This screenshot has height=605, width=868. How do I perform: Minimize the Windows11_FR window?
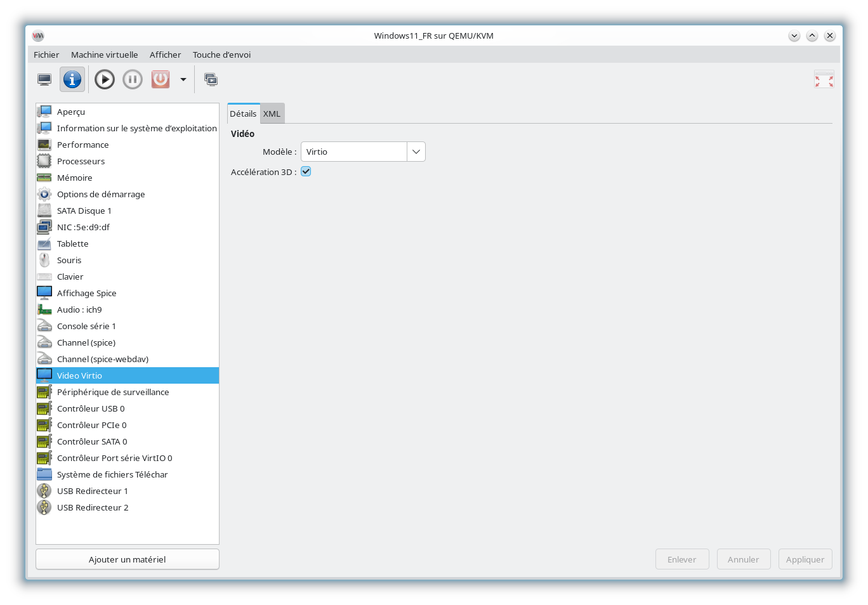coord(794,36)
